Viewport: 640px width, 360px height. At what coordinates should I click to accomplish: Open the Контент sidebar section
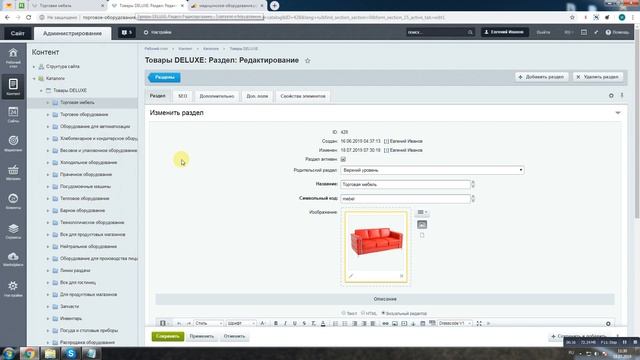pyautogui.click(x=13, y=87)
